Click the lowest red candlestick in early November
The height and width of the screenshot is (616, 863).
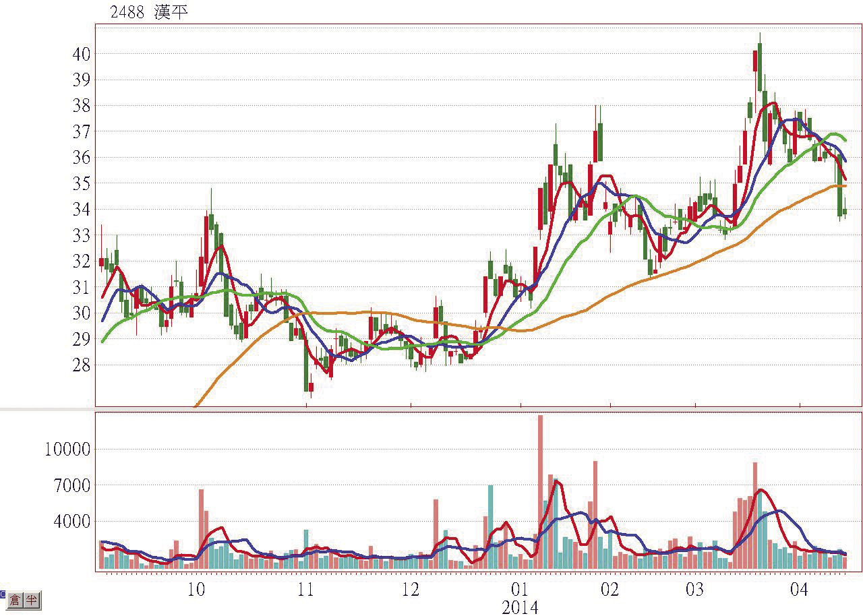click(311, 387)
